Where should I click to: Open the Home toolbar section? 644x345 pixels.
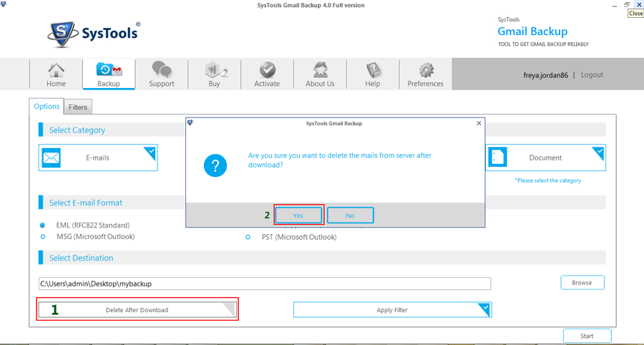(56, 74)
